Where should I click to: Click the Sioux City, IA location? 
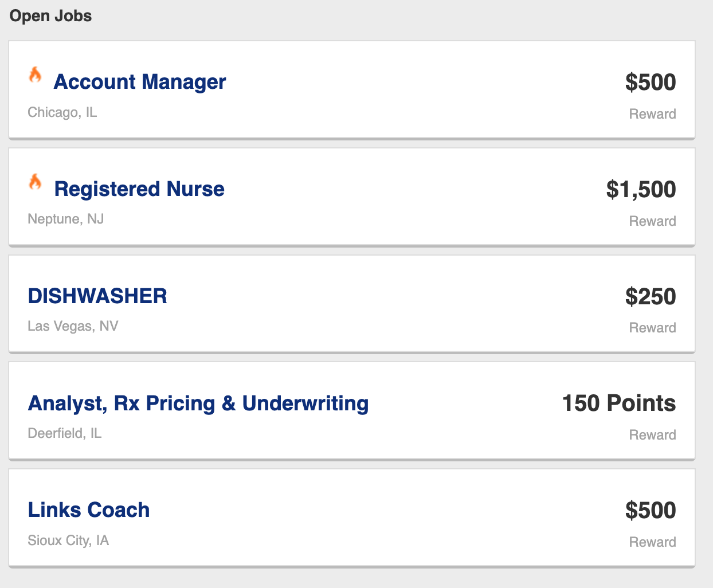68,540
